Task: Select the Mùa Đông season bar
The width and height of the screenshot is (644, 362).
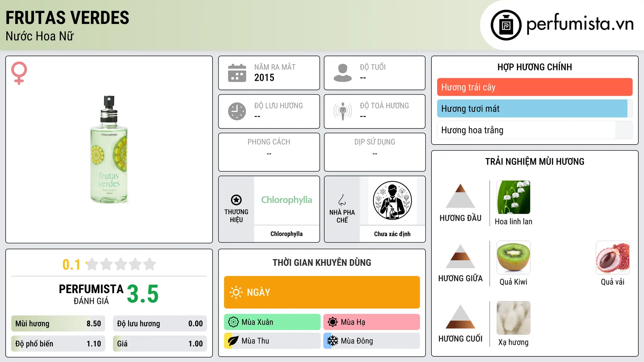Action: point(372,341)
